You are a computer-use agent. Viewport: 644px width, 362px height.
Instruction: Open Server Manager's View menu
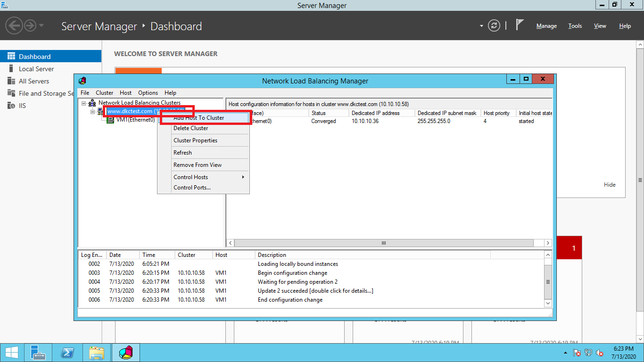pyautogui.click(x=600, y=26)
